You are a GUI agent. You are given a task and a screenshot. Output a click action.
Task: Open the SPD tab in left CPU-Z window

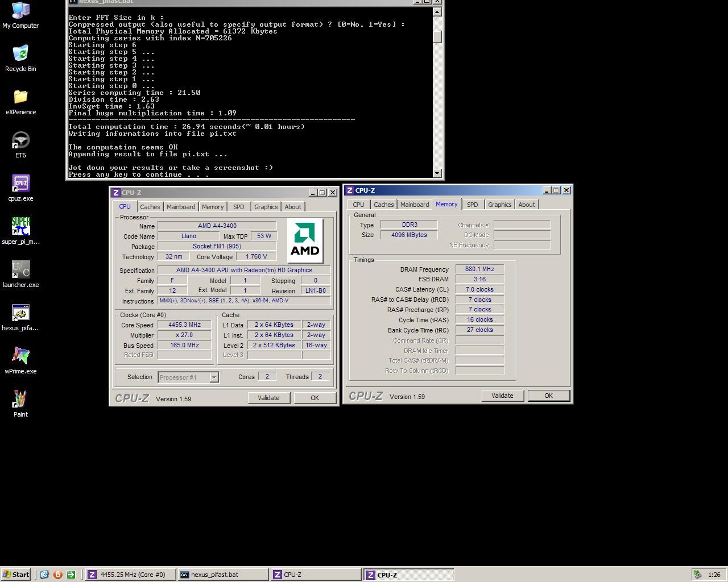point(239,207)
